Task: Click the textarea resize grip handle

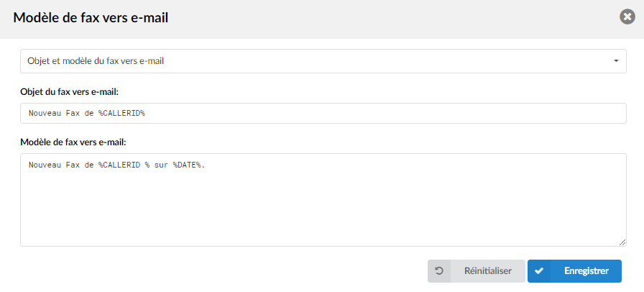Action: pos(622,242)
